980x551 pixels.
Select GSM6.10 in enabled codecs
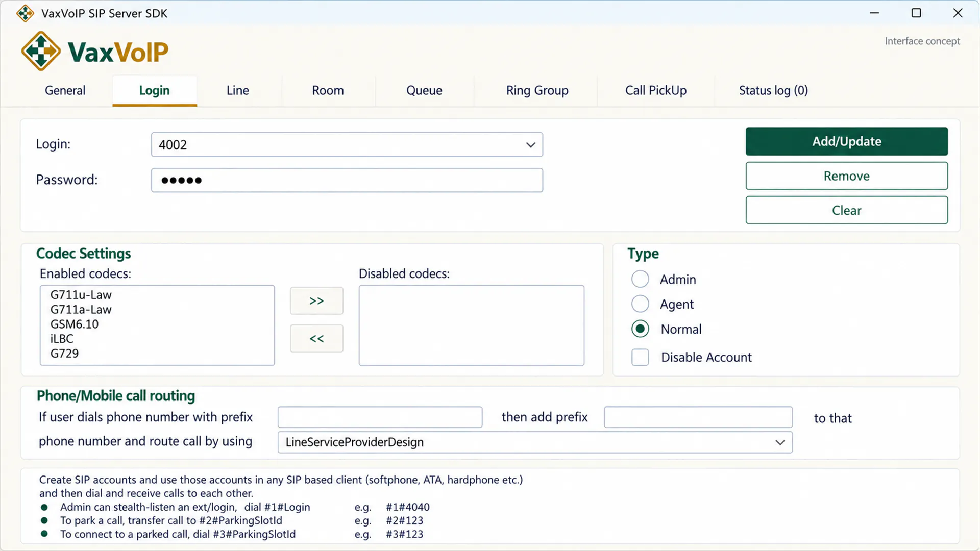(x=75, y=324)
